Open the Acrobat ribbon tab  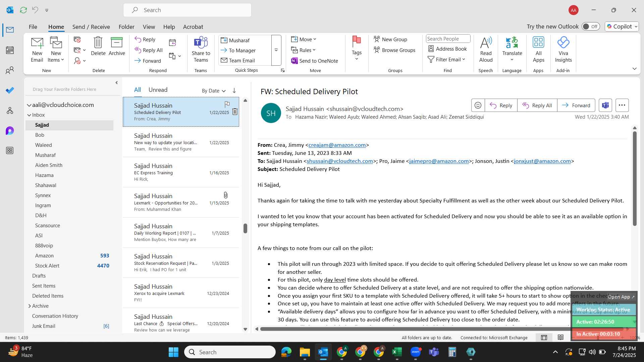click(x=193, y=27)
